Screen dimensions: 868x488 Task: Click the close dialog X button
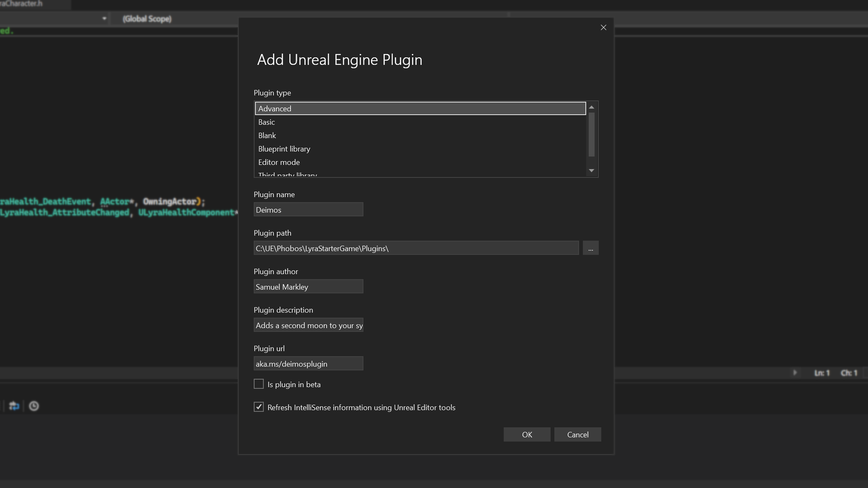[603, 27]
